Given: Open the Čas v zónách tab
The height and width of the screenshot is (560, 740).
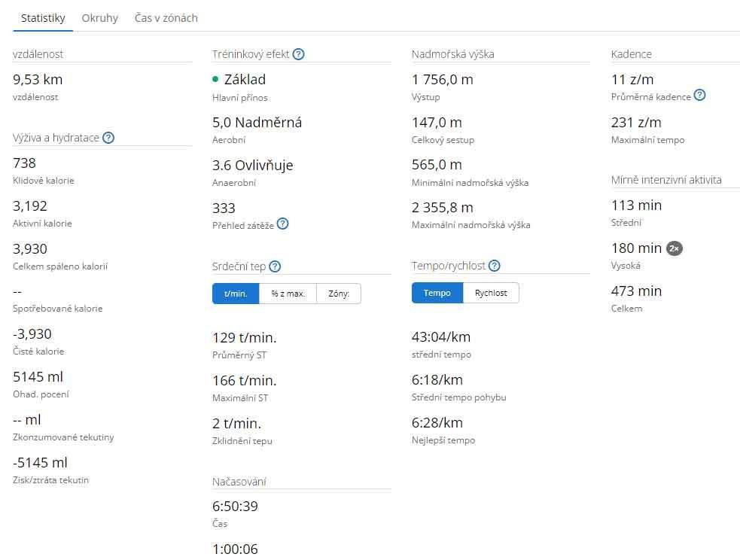Looking at the screenshot, I should point(166,18).
